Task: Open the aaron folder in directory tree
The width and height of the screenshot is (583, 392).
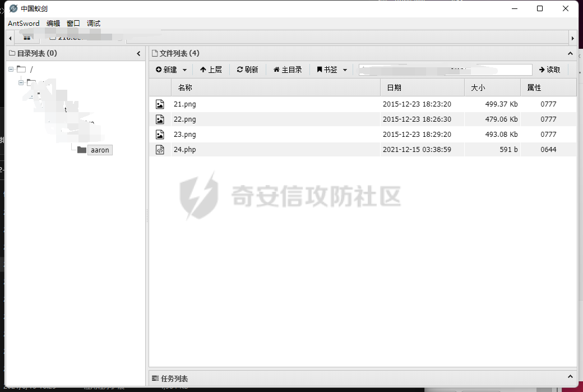Action: coord(100,150)
